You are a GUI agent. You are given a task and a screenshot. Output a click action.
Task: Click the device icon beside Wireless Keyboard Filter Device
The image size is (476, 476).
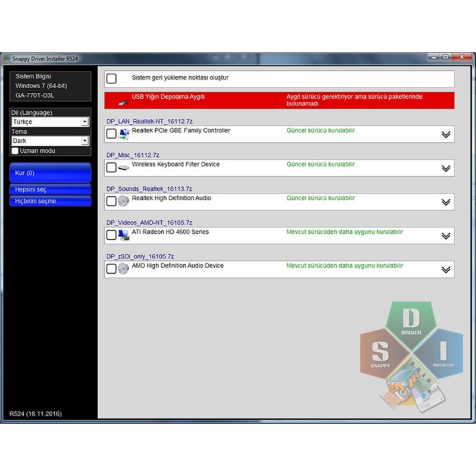click(124, 168)
